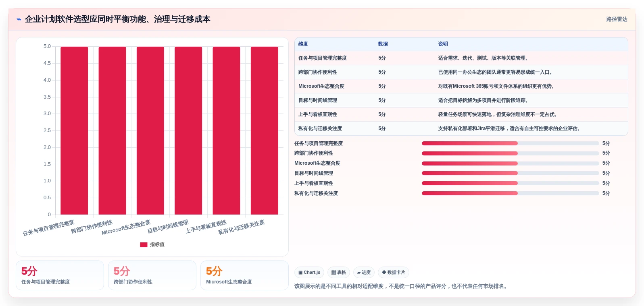Image resolution: width=644 pixels, height=306 pixels.
Task: Click the 数据 column header
Action: (x=383, y=44)
